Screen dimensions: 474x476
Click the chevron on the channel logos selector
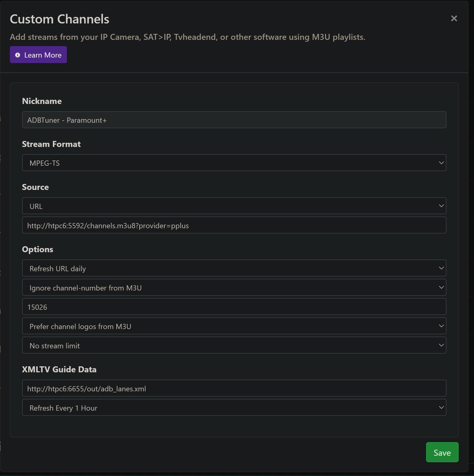[x=441, y=326]
